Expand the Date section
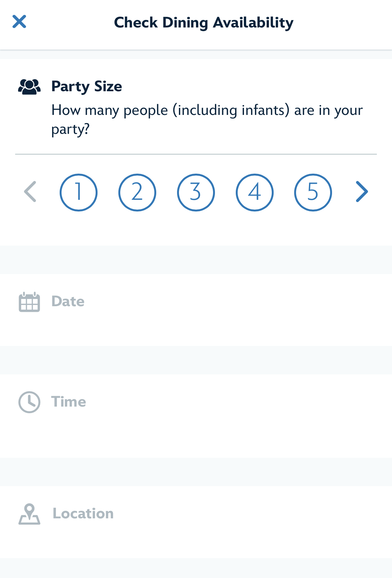This screenshot has height=578, width=392. point(68,301)
